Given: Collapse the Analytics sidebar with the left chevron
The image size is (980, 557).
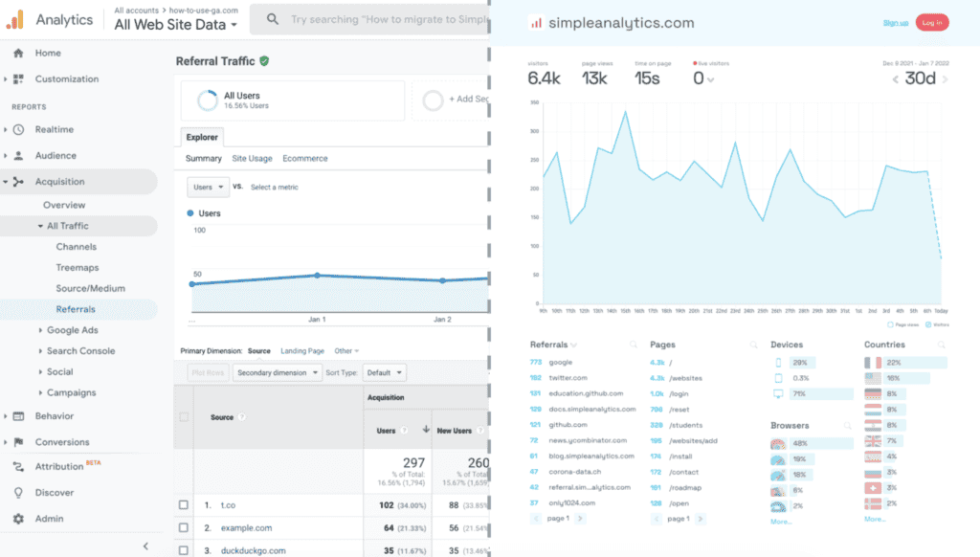Looking at the screenshot, I should (x=145, y=546).
